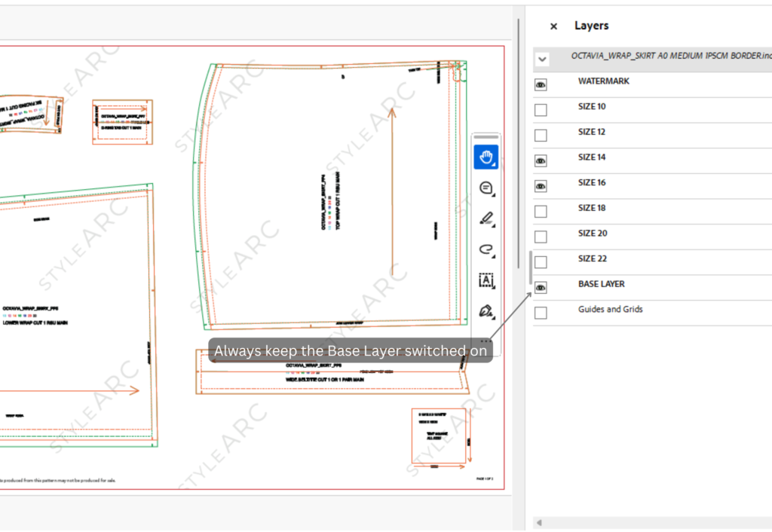This screenshot has width=772, height=532.
Task: Select the SIZE 14 layer name
Action: pyautogui.click(x=592, y=157)
